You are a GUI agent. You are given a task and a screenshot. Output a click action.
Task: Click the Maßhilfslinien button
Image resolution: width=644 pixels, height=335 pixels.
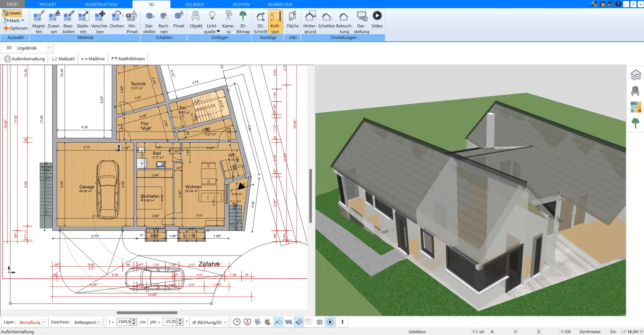tap(128, 59)
